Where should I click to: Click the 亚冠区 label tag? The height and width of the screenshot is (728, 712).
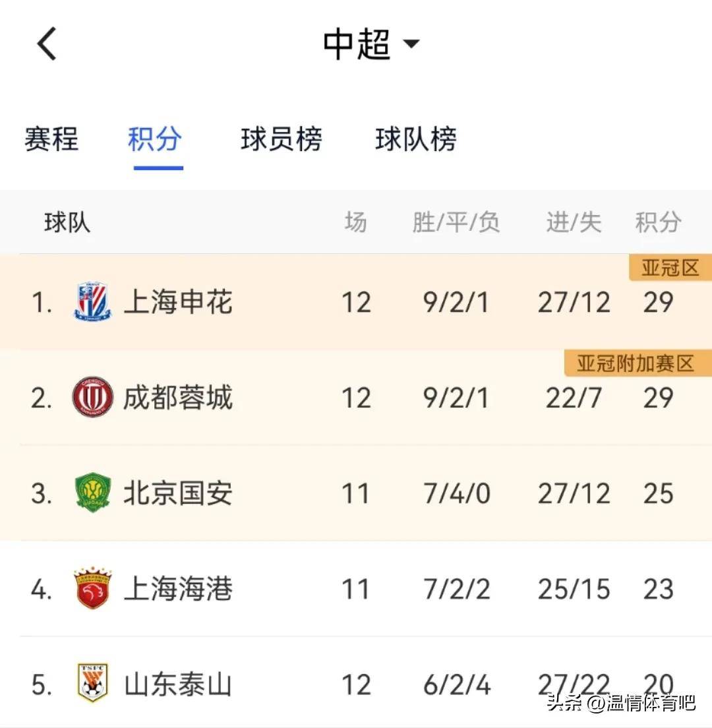[x=670, y=268]
